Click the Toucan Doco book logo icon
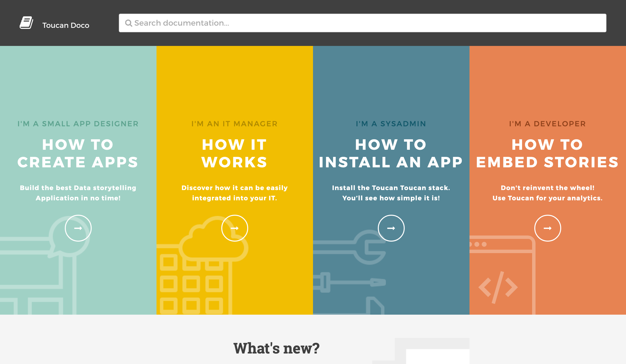 (x=26, y=22)
